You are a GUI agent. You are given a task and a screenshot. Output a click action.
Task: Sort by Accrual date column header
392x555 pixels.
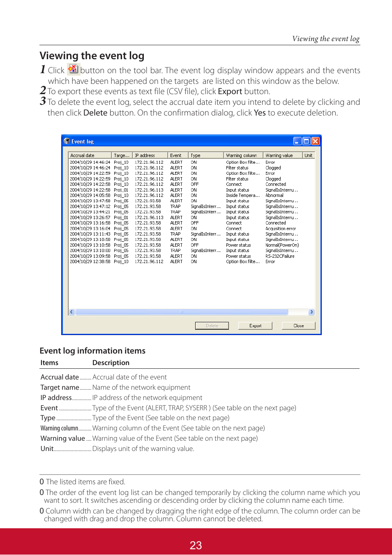[x=90, y=155]
